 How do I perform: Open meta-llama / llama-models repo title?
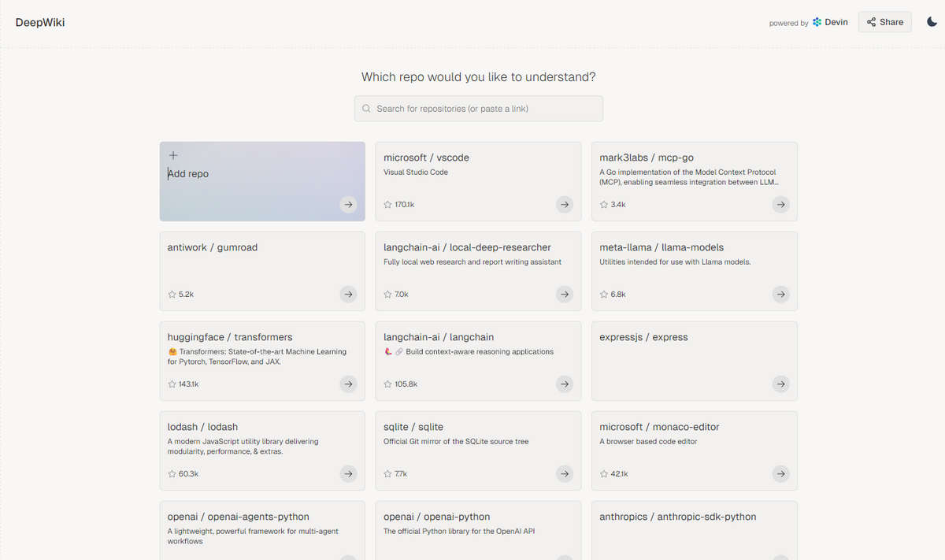click(661, 247)
